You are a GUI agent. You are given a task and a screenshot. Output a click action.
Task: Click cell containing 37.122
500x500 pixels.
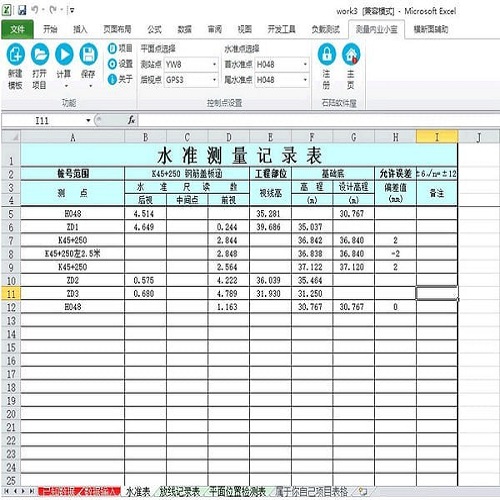pyautogui.click(x=312, y=267)
